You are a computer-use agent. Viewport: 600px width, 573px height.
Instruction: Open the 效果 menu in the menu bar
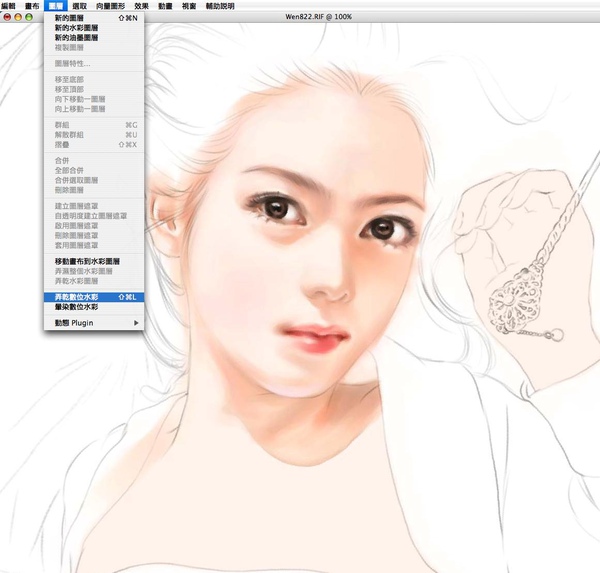pos(142,6)
